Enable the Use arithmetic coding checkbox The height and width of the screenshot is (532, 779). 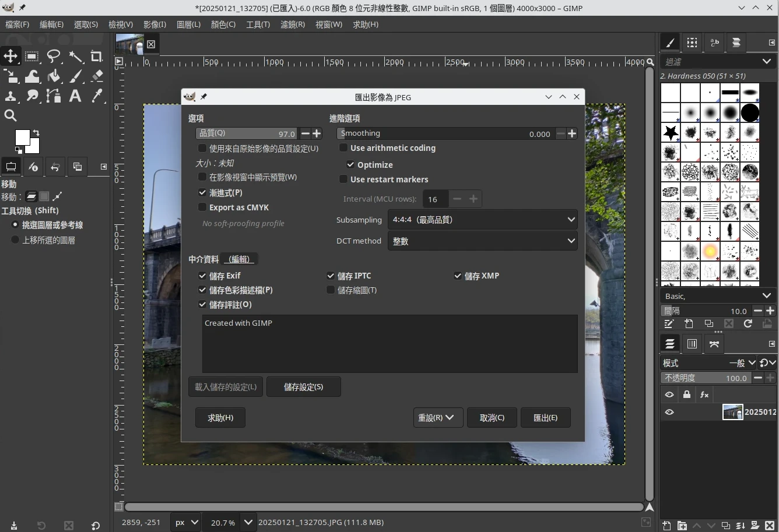[x=343, y=148]
